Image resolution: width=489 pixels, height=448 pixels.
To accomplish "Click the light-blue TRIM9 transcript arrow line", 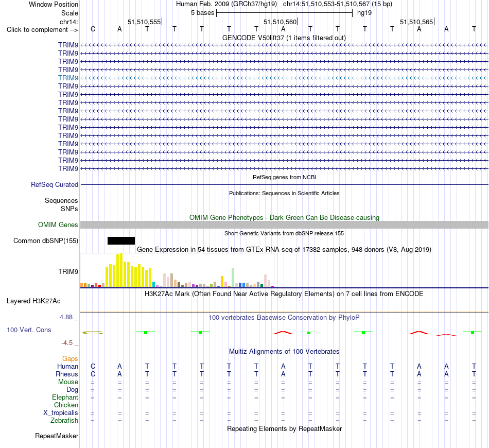I will pyautogui.click(x=284, y=78).
